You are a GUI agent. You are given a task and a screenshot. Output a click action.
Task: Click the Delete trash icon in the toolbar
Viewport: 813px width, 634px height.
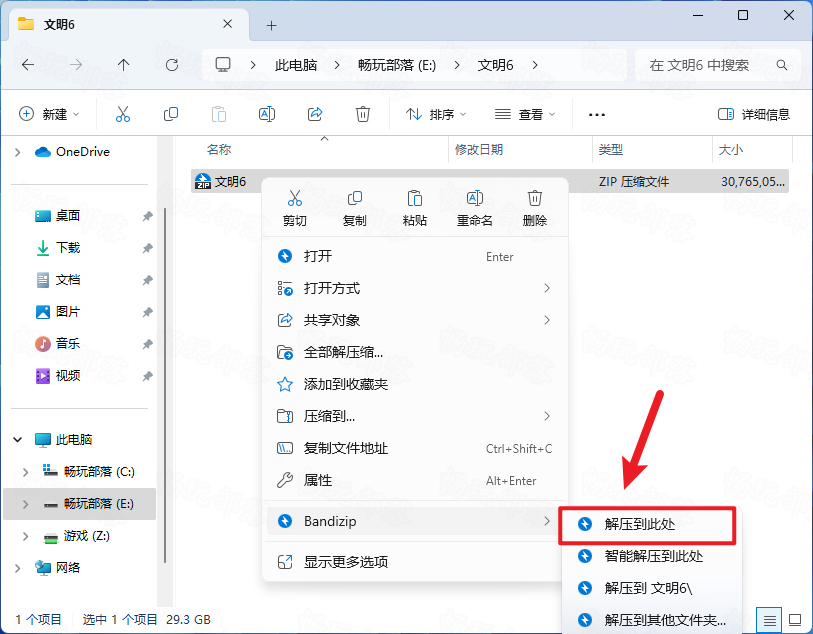click(x=362, y=114)
